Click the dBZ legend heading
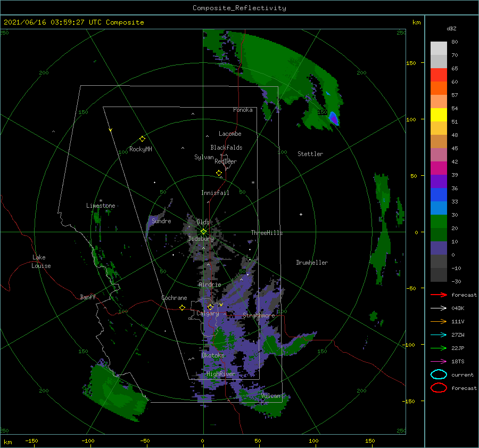This screenshot has height=448, width=479. 451,28
